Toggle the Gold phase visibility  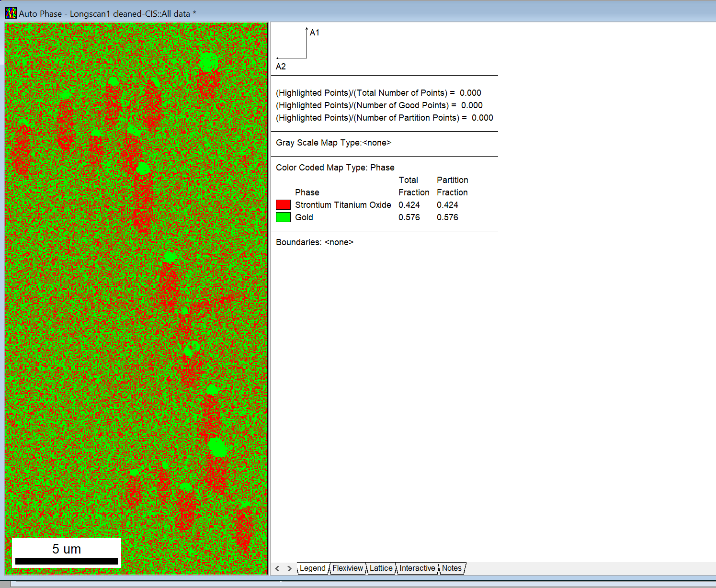(284, 216)
